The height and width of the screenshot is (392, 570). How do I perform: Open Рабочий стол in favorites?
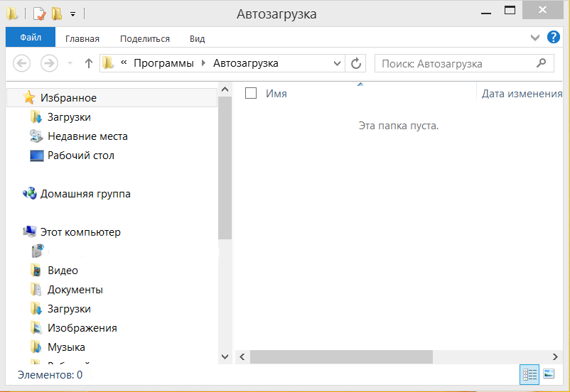[81, 156]
